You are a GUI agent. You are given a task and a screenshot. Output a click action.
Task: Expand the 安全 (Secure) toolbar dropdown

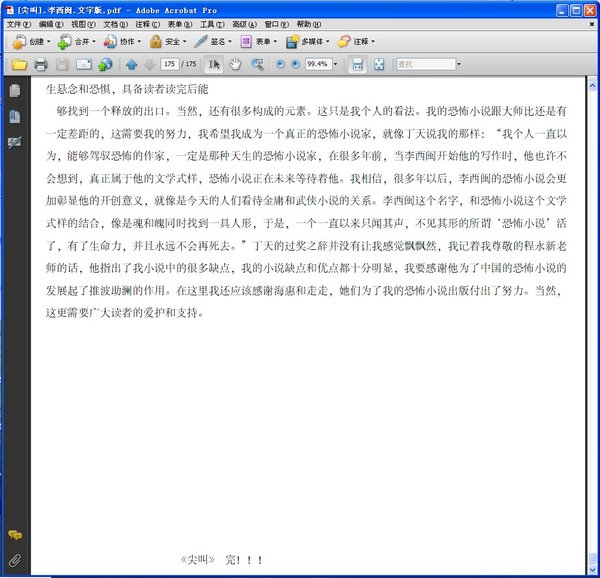coord(184,41)
